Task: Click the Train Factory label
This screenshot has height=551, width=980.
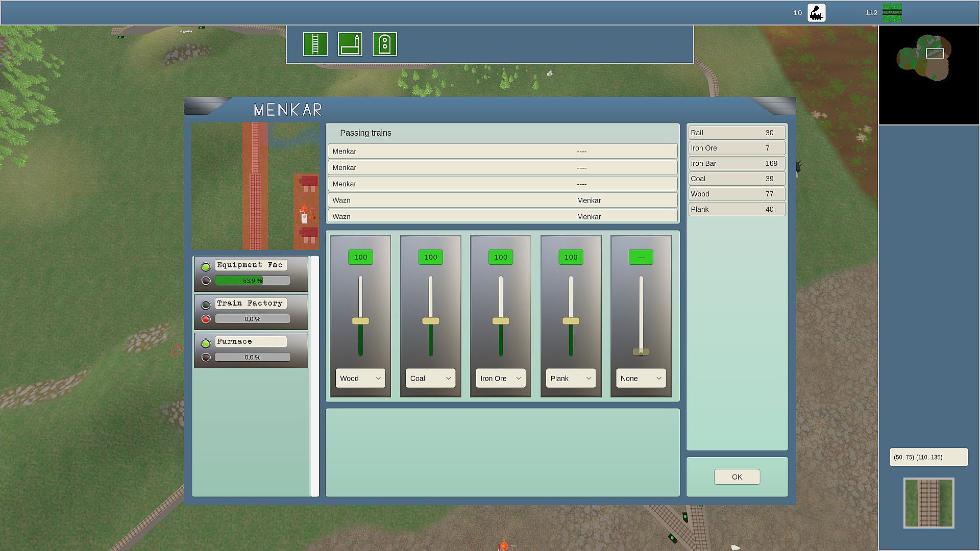Action: [x=250, y=303]
